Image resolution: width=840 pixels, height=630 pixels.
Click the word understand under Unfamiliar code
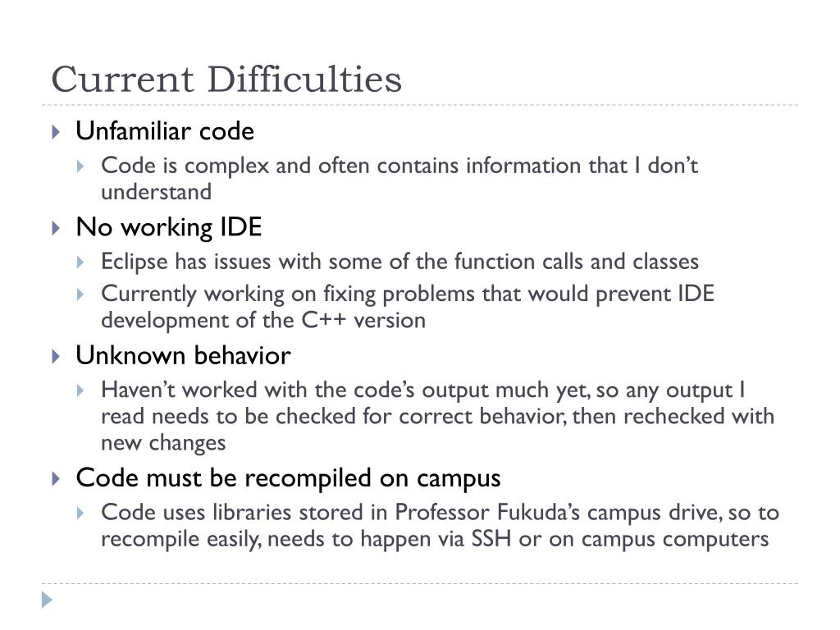157,192
